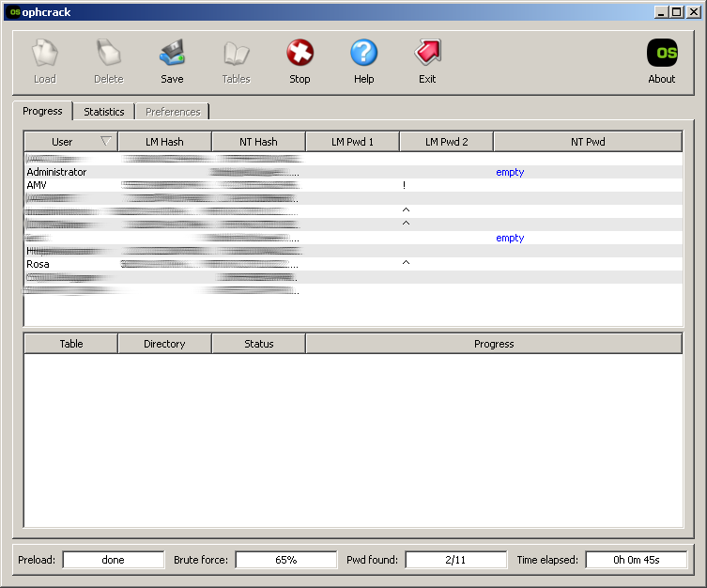
Task: Click the Delete toolbar icon
Action: pos(109,54)
